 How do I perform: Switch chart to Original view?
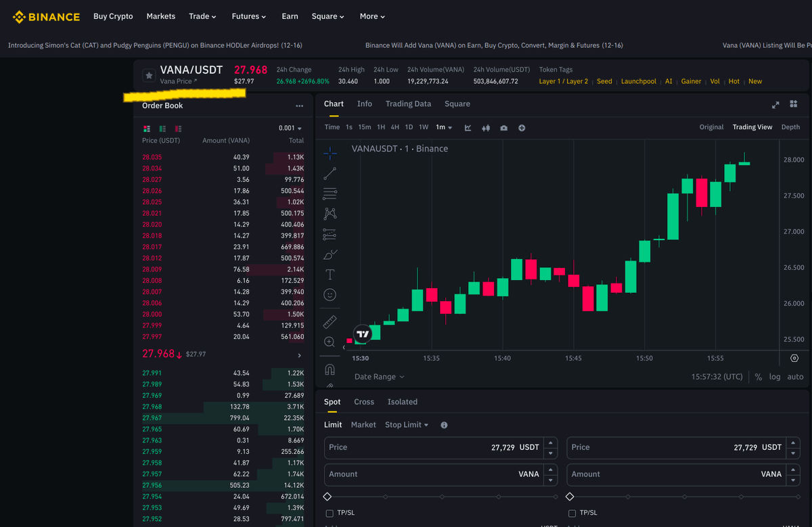click(x=711, y=127)
